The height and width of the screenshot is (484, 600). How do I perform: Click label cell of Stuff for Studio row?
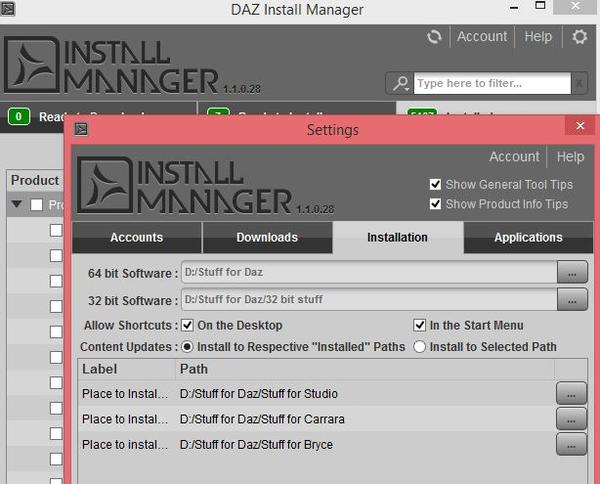125,394
